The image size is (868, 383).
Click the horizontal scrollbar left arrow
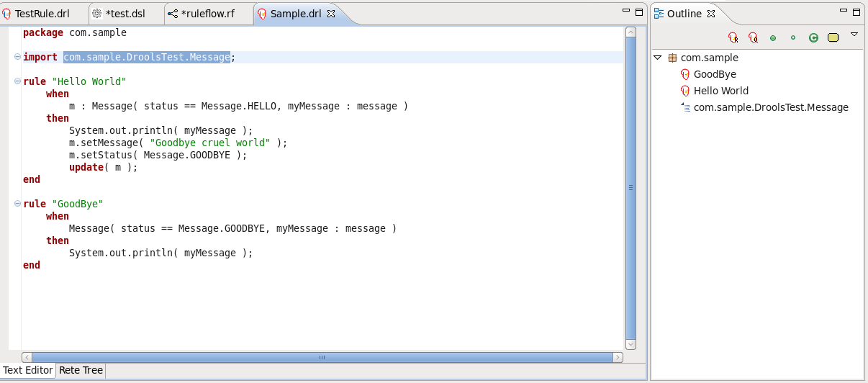pos(27,357)
